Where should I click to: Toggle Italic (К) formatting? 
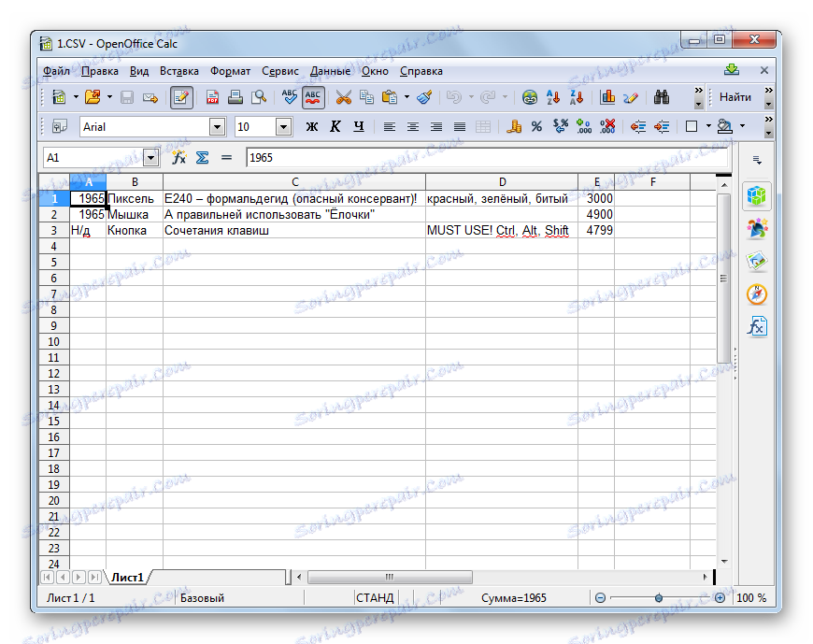335,126
